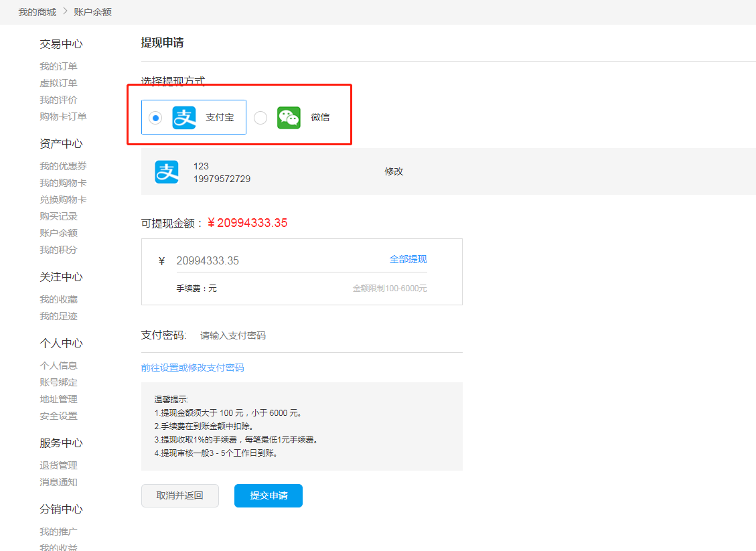Open 我的收藏 under 关注中心
This screenshot has width=756, height=551.
click(58, 299)
